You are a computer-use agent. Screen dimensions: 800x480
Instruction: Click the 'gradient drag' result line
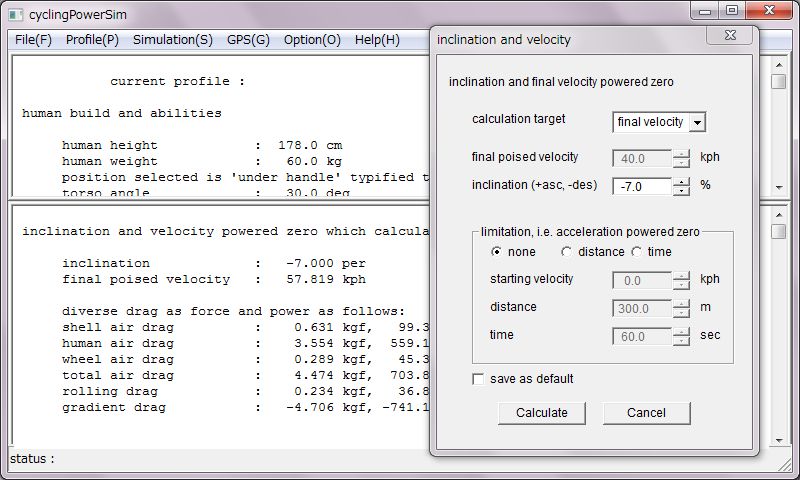point(245,407)
